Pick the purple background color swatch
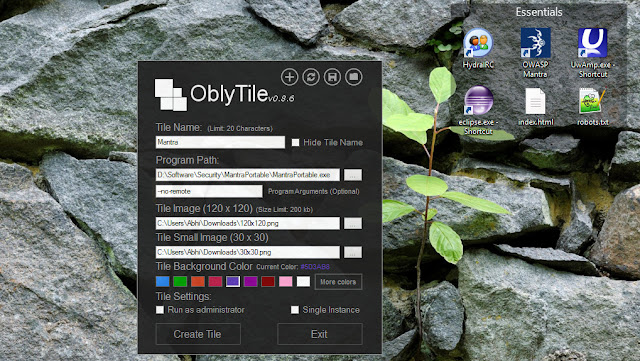This screenshot has width=640, height=361. point(250,281)
